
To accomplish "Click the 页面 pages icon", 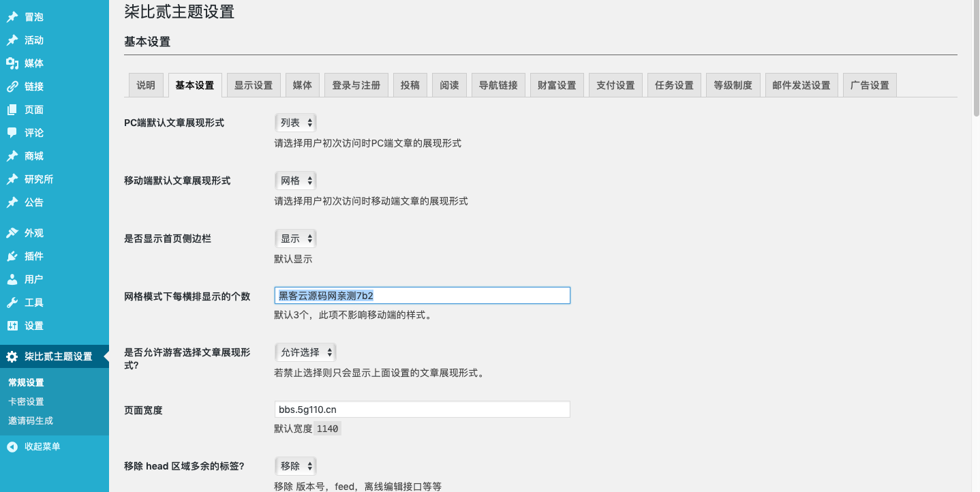I will (x=12, y=110).
